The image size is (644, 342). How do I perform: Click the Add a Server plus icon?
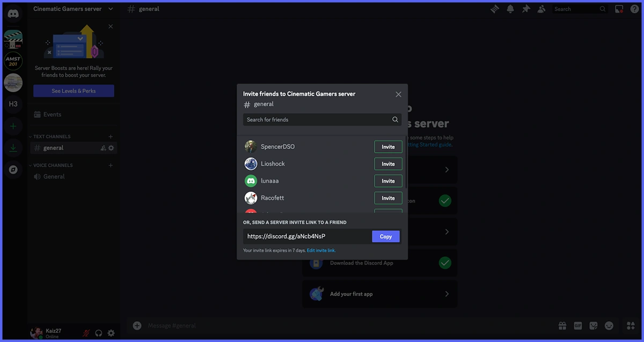pos(13,127)
